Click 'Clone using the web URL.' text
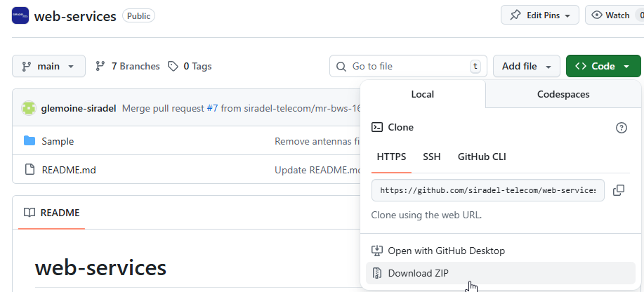This screenshot has width=644, height=292. coord(426,215)
